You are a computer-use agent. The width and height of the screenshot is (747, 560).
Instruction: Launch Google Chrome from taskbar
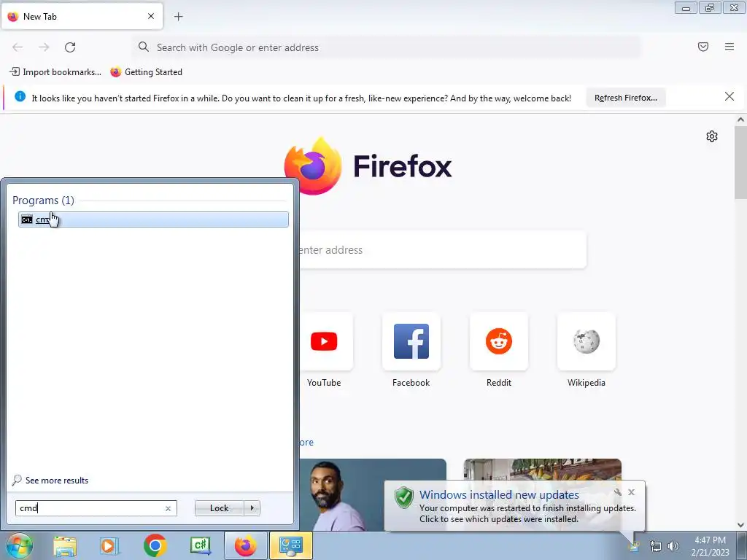click(155, 545)
